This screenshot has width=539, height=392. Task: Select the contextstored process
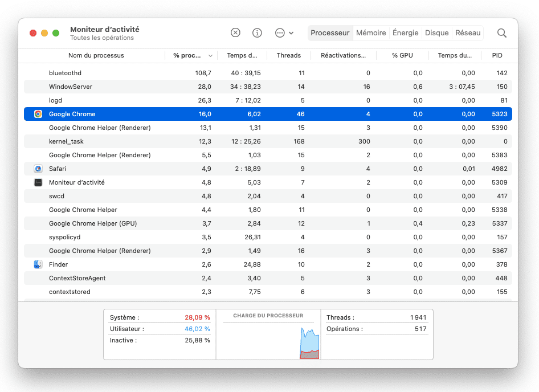[x=268, y=292]
